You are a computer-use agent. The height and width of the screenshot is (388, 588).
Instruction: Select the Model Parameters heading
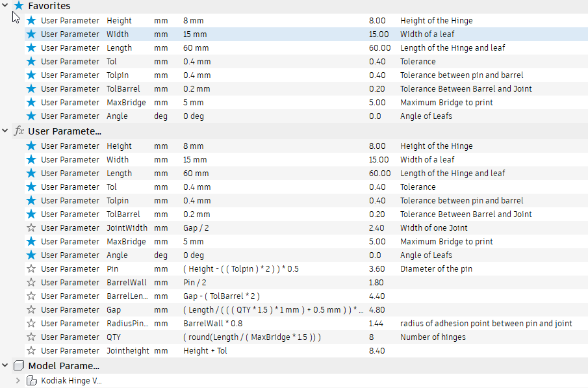(64, 366)
